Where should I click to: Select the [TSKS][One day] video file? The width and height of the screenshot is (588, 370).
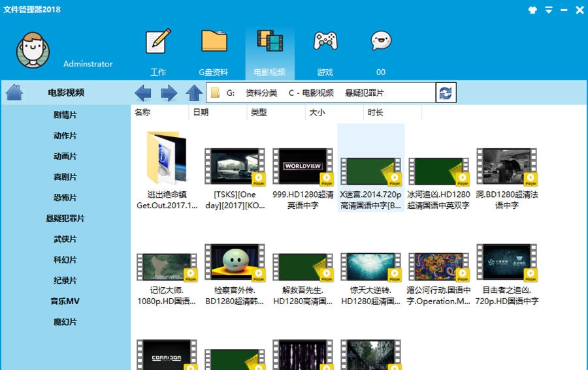tap(235, 179)
